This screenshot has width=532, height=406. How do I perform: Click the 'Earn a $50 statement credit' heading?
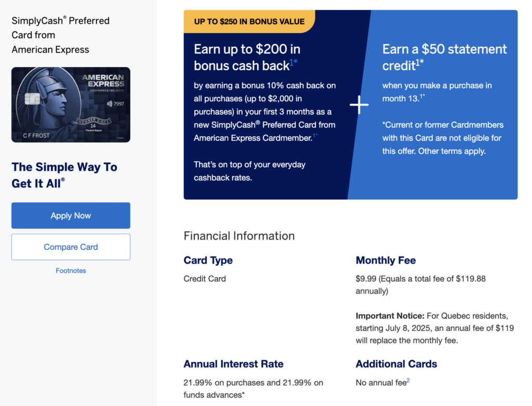click(445, 57)
